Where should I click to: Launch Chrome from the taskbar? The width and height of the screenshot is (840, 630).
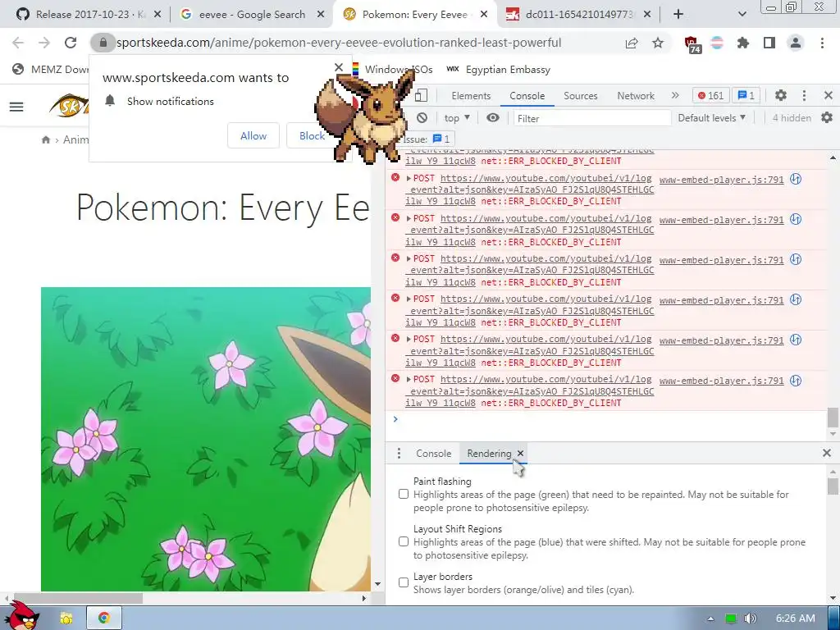pyautogui.click(x=104, y=618)
